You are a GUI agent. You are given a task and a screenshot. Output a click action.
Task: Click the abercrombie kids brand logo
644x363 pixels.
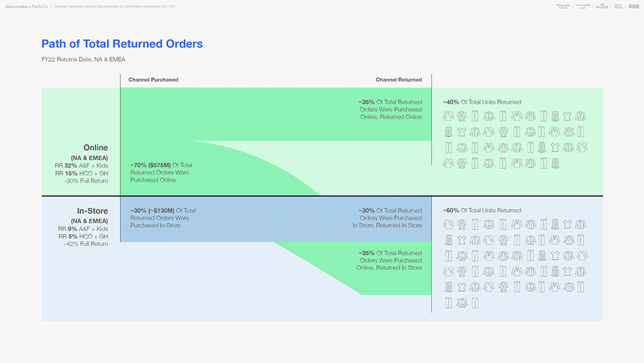tap(582, 6)
